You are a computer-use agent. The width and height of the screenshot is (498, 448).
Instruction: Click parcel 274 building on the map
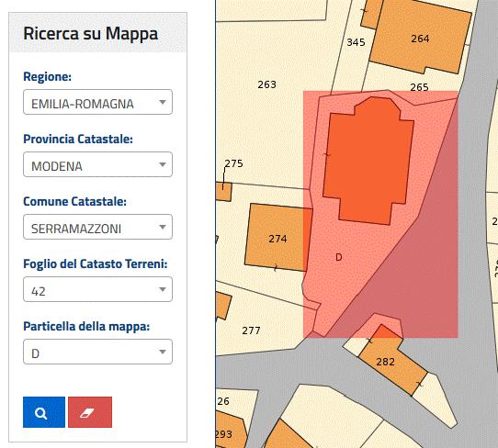click(277, 239)
